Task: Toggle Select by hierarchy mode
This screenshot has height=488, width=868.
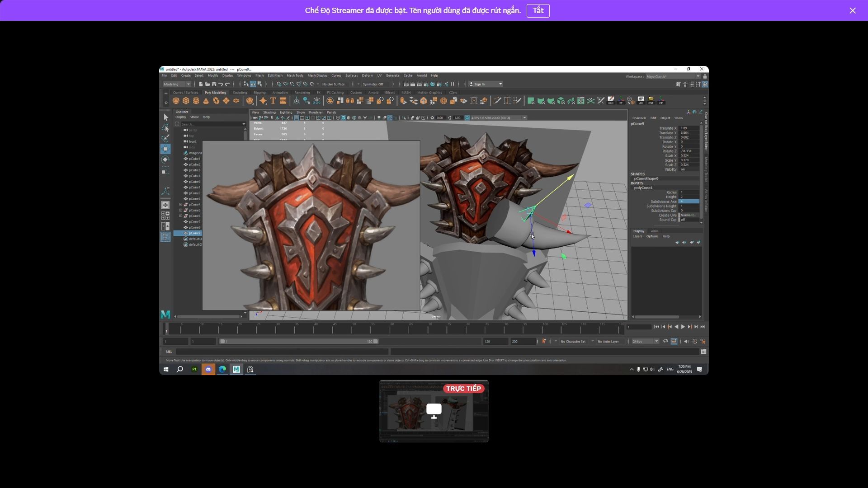Action: (x=246, y=84)
